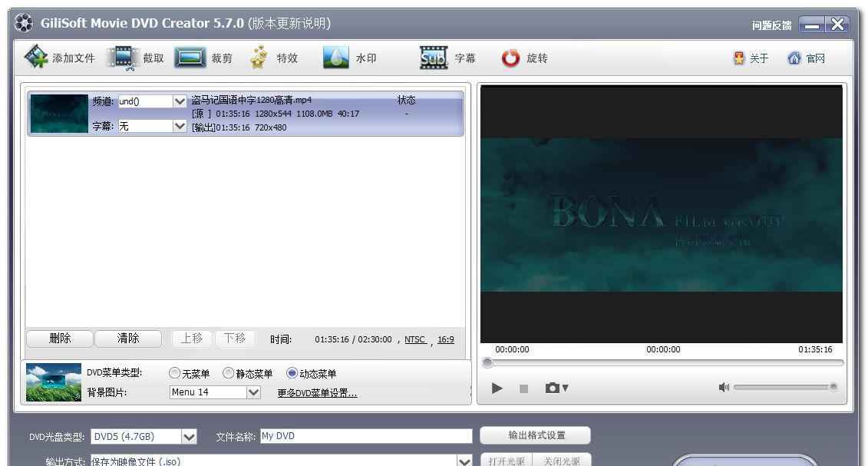Close the GiliSoft window
868x466 pixels.
837,25
